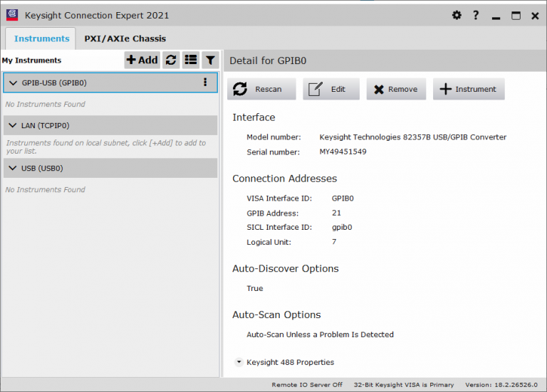Expand the Keysight 488 Properties section

pos(239,362)
